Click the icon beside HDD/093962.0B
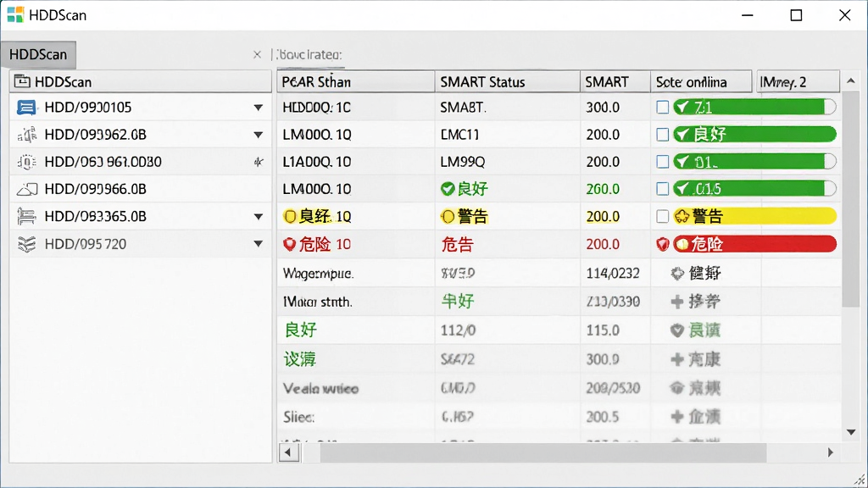The image size is (868, 488). [26, 135]
